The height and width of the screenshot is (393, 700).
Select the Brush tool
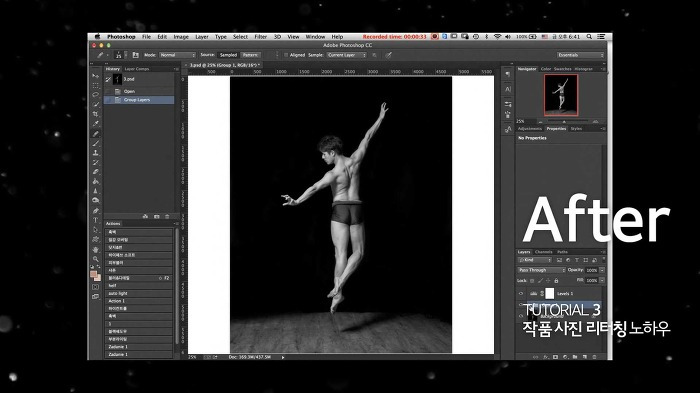pos(96,143)
